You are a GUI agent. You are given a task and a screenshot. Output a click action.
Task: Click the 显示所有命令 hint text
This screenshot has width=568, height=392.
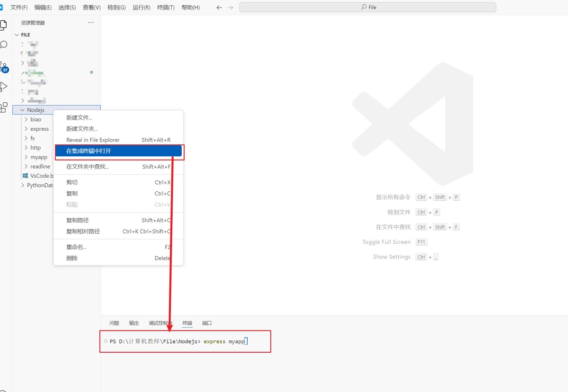click(393, 197)
